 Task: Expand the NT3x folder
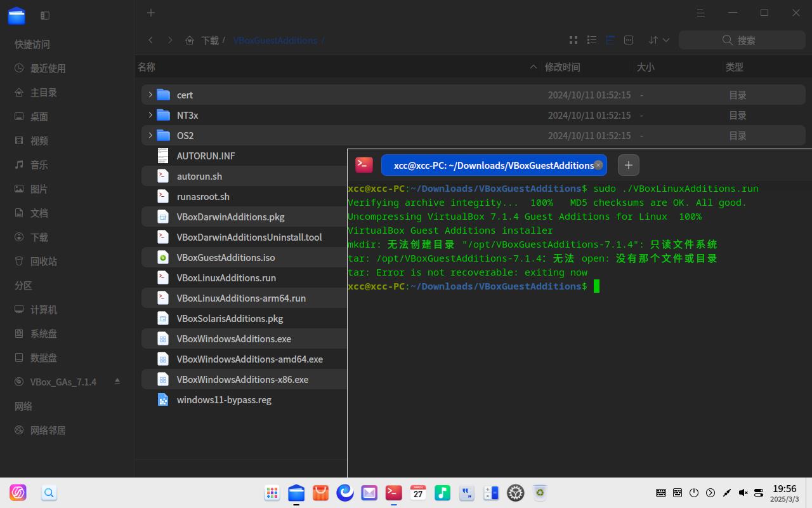150,115
